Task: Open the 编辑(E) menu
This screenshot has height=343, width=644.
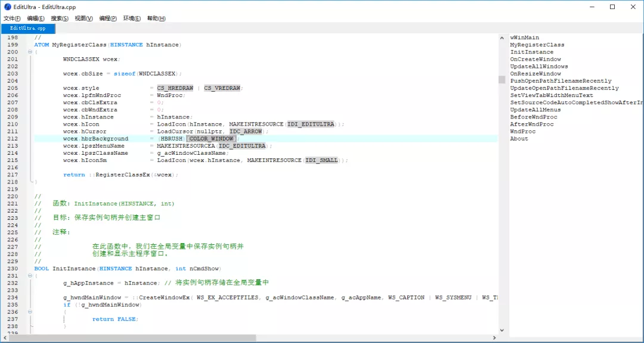Action: coord(36,18)
